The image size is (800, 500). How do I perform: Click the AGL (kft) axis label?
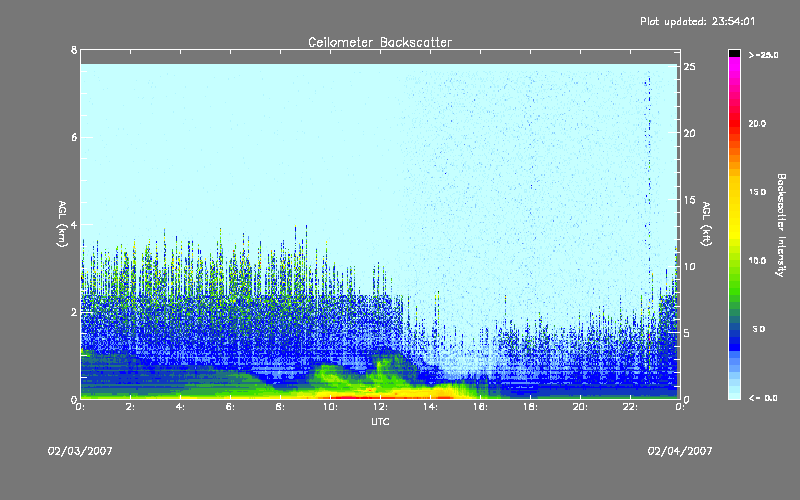pyautogui.click(x=707, y=224)
